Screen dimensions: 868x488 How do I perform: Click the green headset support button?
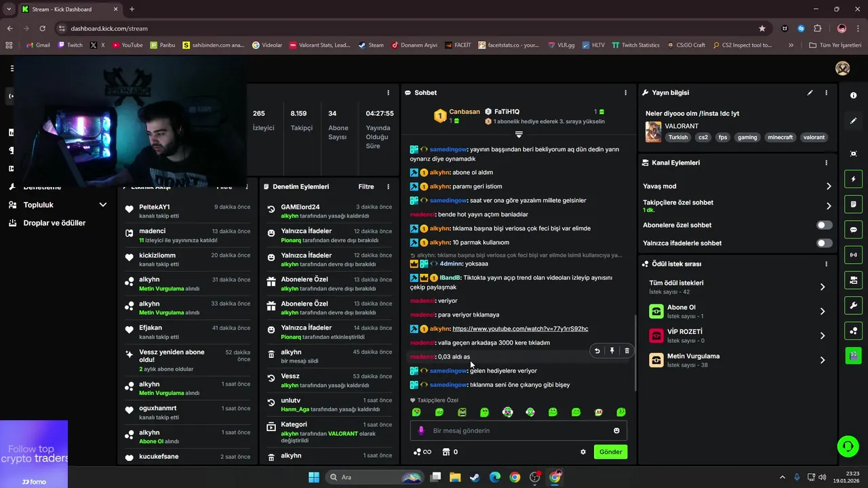(x=848, y=445)
